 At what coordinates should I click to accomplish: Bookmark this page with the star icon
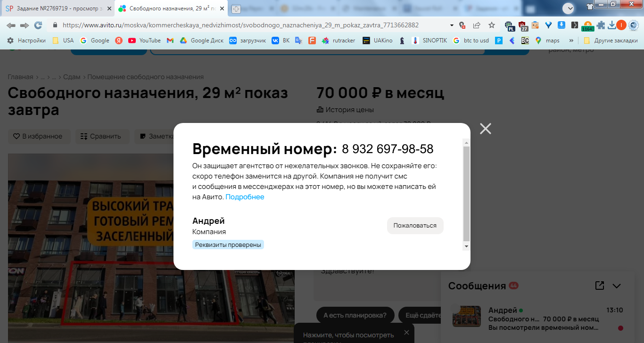pos(492,25)
